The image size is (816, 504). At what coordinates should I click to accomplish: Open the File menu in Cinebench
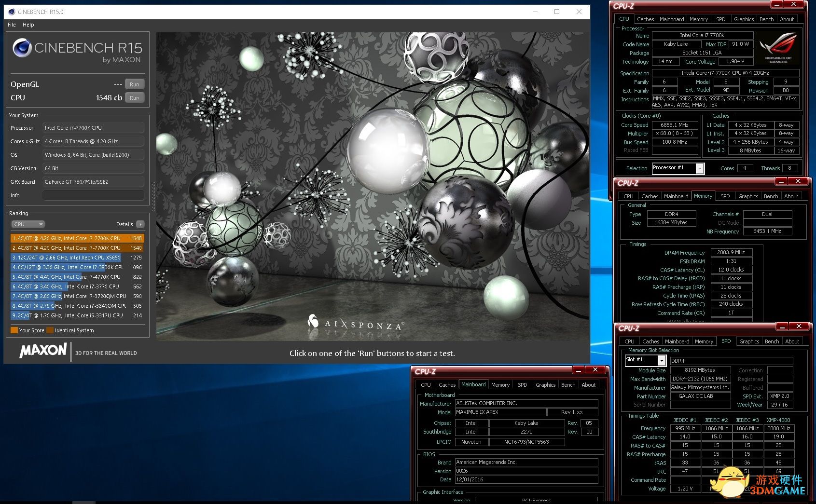12,25
